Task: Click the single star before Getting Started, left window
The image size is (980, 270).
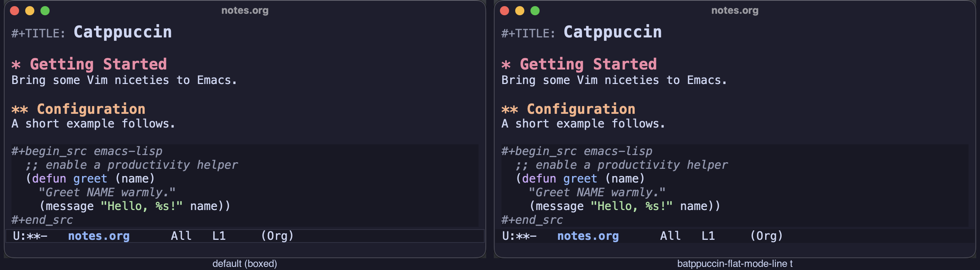Action: click(16, 65)
